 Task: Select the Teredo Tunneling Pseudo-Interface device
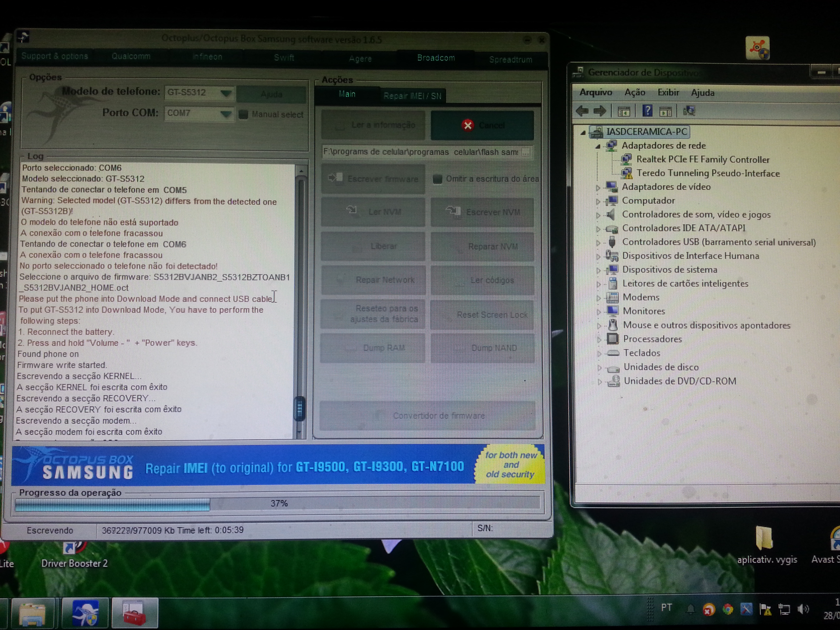[708, 173]
